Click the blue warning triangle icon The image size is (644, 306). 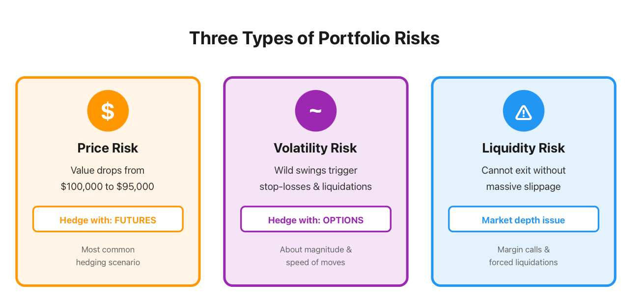pyautogui.click(x=524, y=111)
